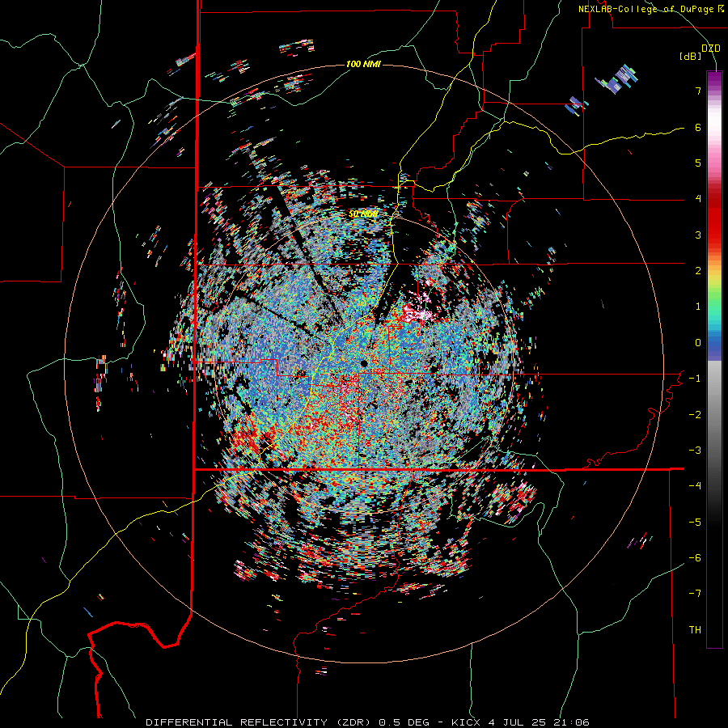Click the 0 value on color scale
Image resolution: width=728 pixels, height=728 pixels.
698,343
